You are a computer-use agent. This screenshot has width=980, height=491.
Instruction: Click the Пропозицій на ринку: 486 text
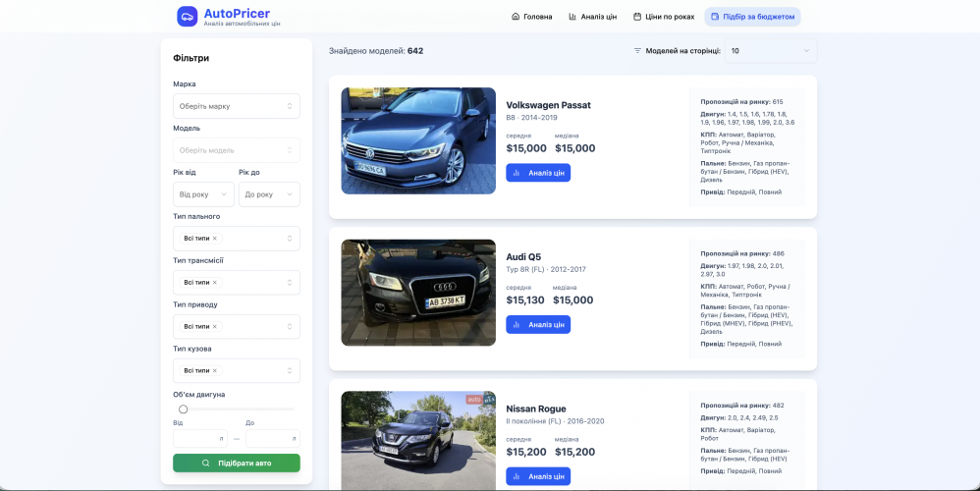click(x=742, y=253)
